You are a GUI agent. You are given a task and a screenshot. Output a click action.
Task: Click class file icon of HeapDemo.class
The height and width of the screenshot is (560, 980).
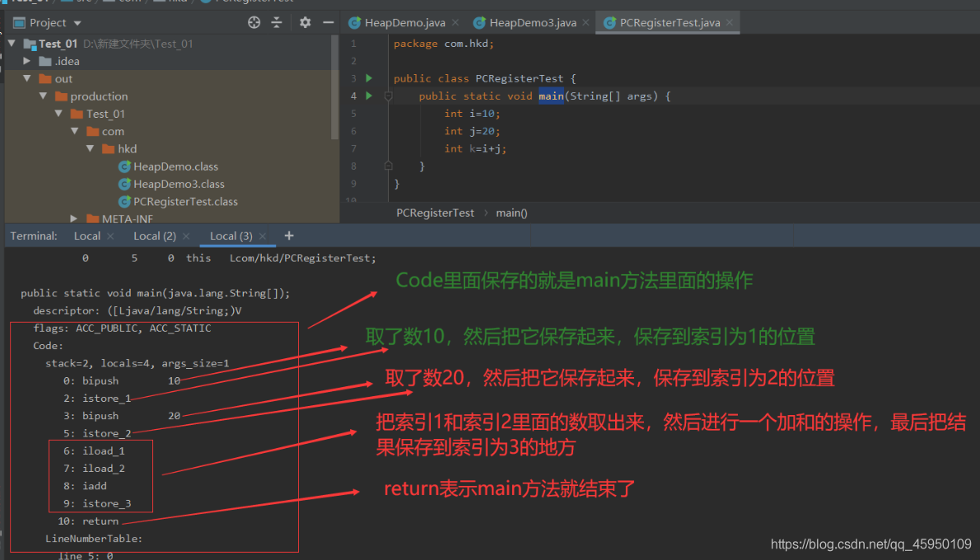point(124,166)
